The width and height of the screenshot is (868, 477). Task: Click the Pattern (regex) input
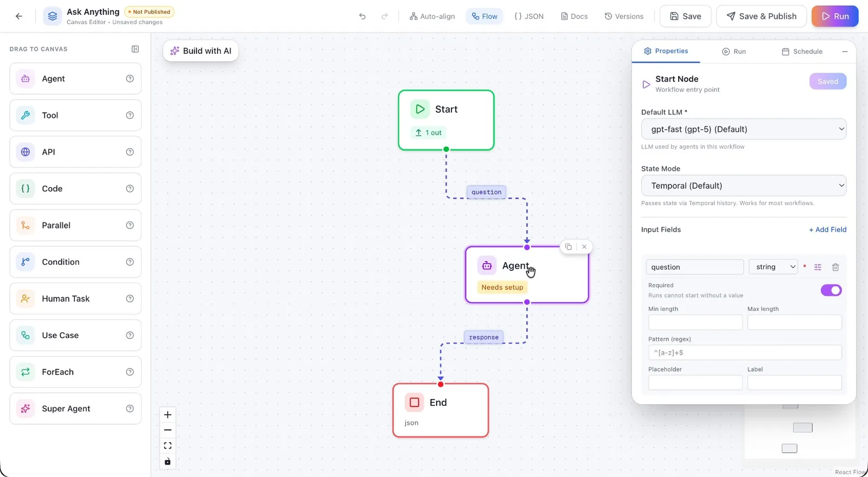point(745,353)
